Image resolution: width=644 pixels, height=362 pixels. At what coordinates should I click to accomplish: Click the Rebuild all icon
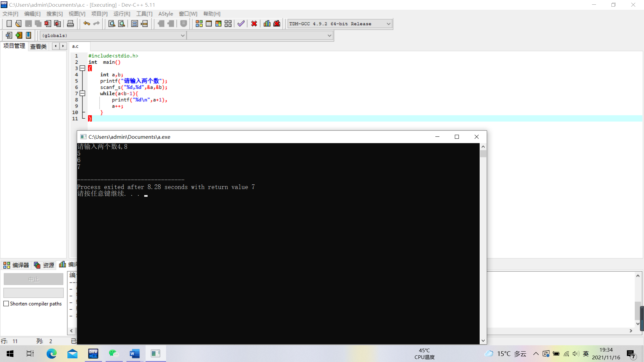point(228,23)
